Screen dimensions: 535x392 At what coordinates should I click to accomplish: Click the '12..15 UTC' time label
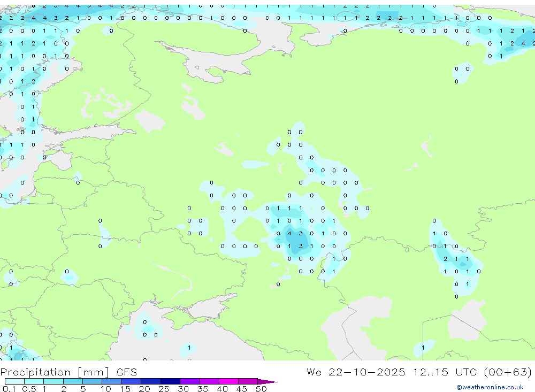[x=445, y=372]
